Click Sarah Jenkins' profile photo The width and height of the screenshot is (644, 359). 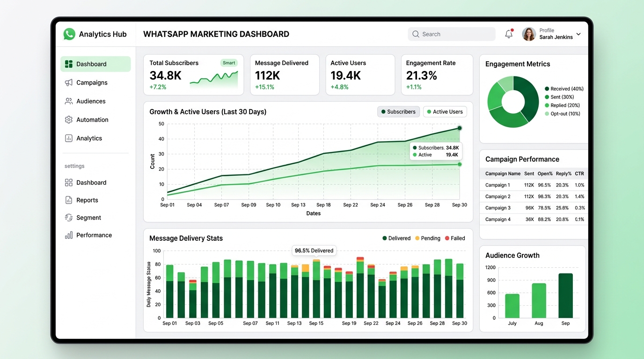point(529,34)
